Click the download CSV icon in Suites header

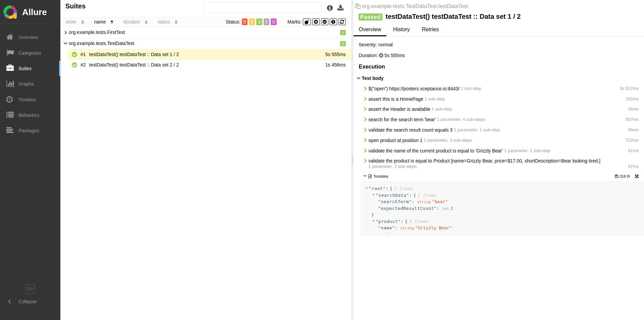coord(340,8)
